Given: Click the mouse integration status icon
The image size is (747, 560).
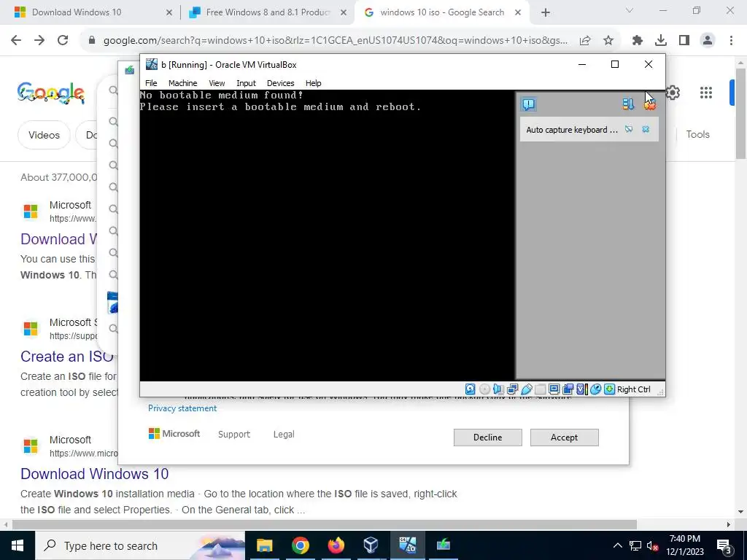Looking at the screenshot, I should pyautogui.click(x=595, y=389).
